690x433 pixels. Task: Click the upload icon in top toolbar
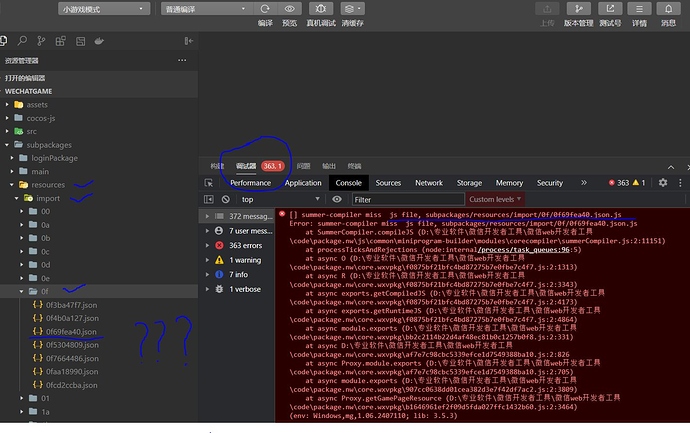coord(547,9)
